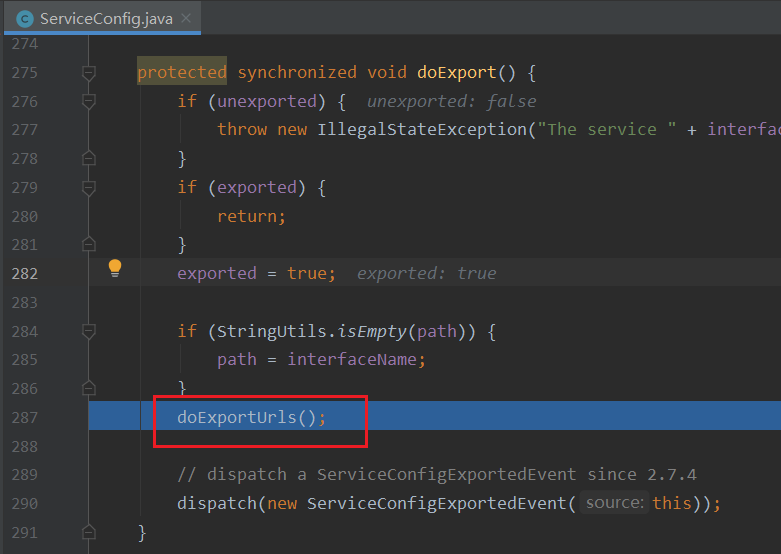Screen dimensions: 781x554
Task: Click line number 282 in the gutter
Action: [x=24, y=274]
